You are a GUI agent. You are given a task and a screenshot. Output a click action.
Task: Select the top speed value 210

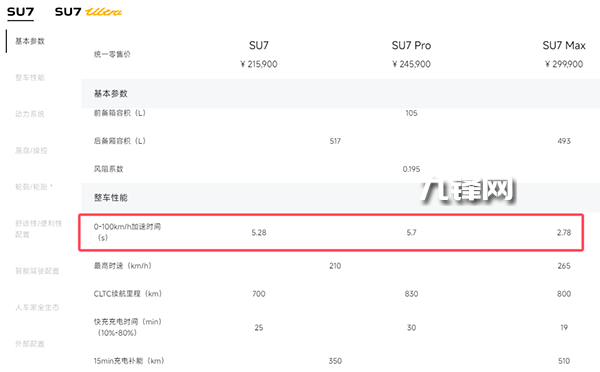click(335, 266)
